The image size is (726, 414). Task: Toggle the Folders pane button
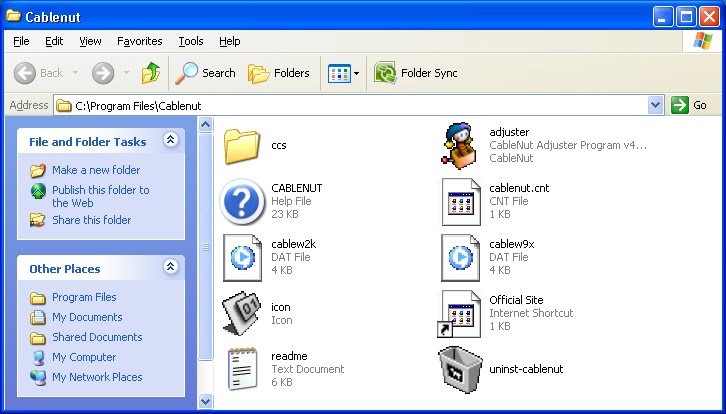coord(279,73)
